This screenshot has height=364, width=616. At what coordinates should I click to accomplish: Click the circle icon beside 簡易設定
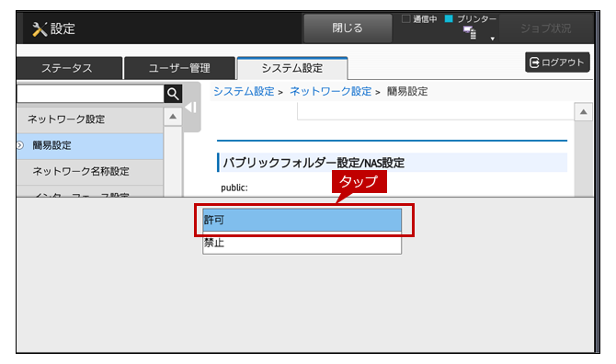(19, 145)
